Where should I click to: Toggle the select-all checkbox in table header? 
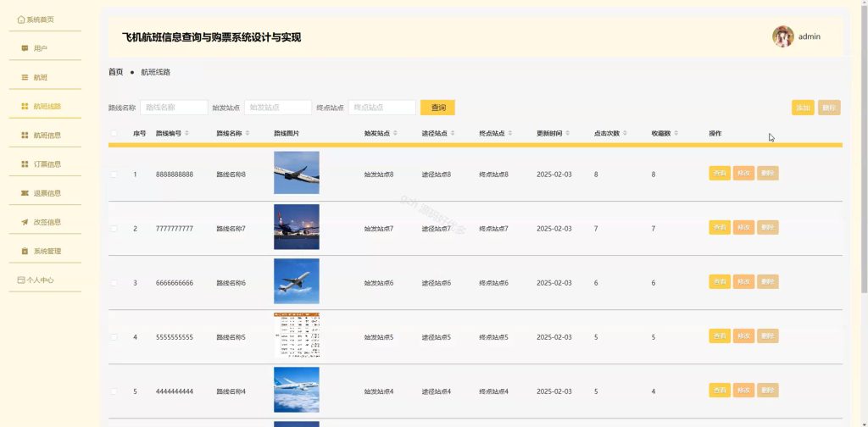114,133
